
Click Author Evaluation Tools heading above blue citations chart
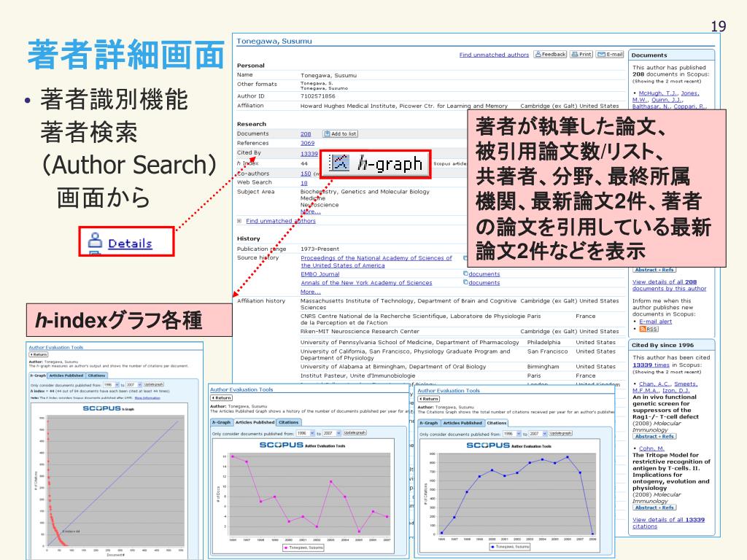[449, 391]
